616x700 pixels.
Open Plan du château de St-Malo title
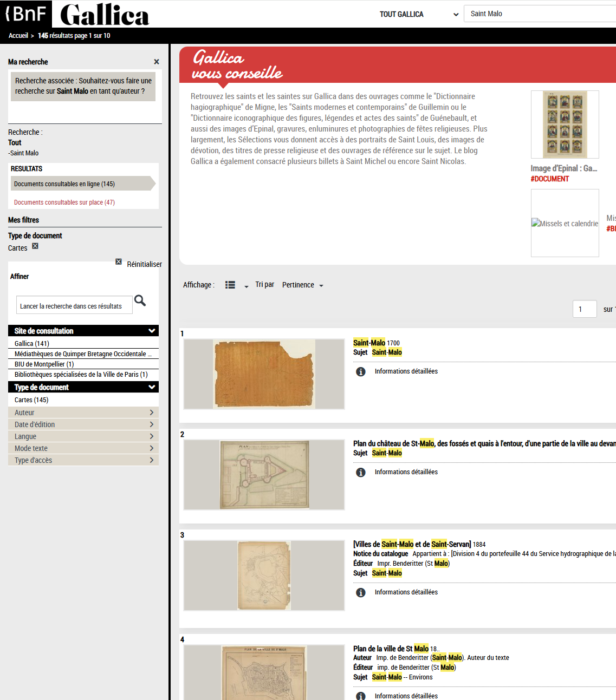tap(484, 443)
